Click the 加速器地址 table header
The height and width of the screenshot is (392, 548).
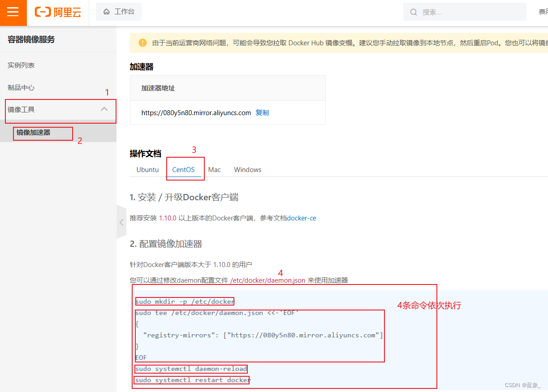pyautogui.click(x=158, y=88)
